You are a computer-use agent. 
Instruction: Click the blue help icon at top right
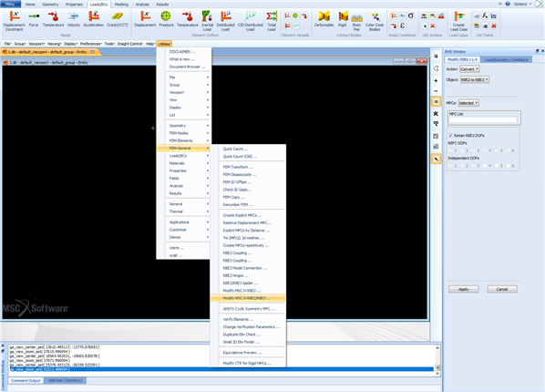tap(508, 4)
